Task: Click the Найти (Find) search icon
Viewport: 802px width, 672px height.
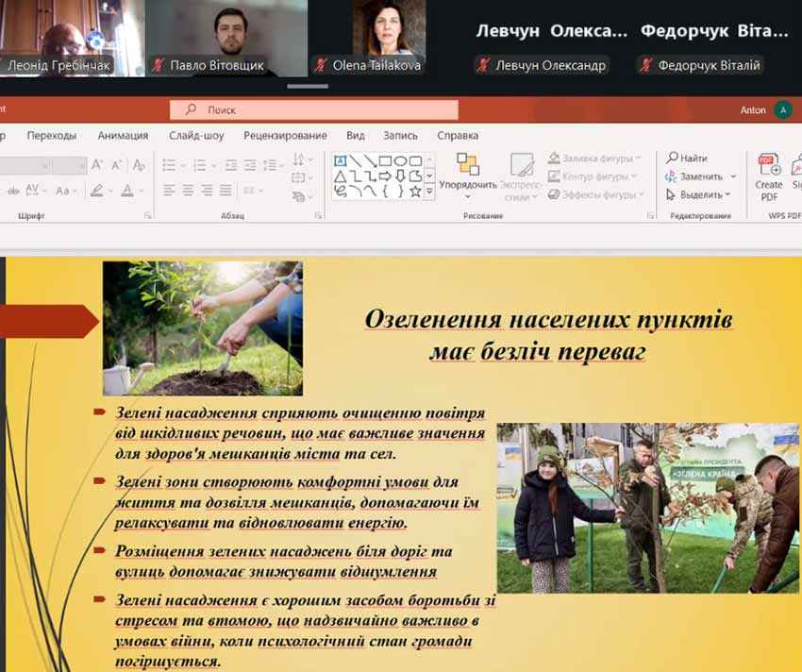Action: point(672,158)
